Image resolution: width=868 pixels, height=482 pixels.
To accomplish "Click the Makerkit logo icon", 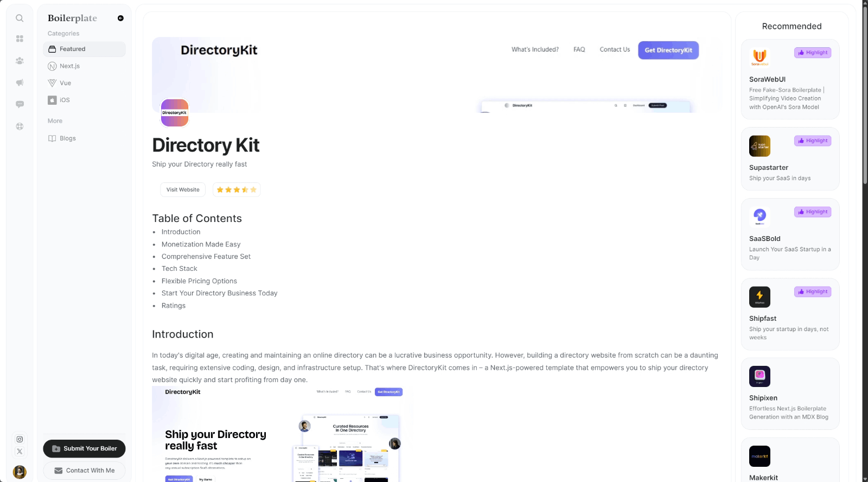I will point(759,456).
